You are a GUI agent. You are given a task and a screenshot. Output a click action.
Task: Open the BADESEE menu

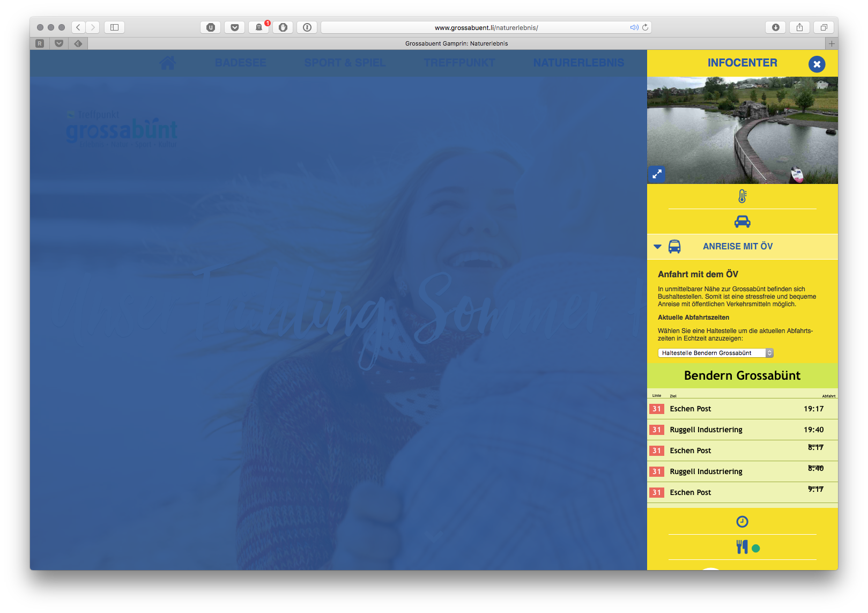tap(241, 63)
